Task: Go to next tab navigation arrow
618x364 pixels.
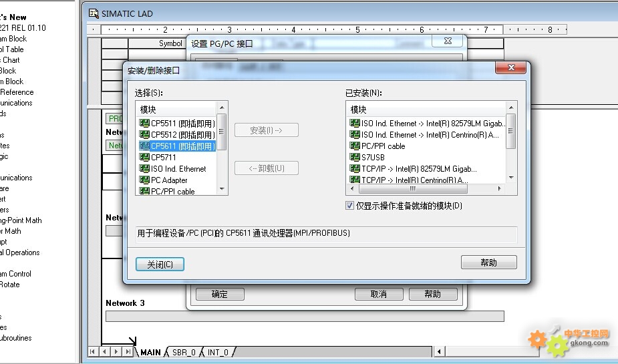Action: click(116, 351)
